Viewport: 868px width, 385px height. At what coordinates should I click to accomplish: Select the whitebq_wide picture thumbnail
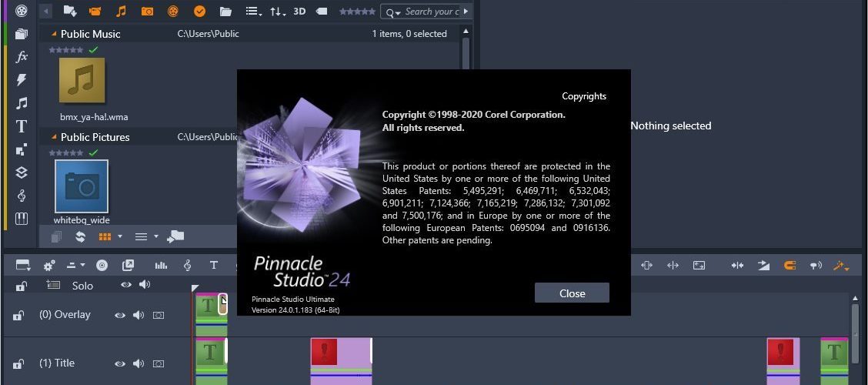82,186
